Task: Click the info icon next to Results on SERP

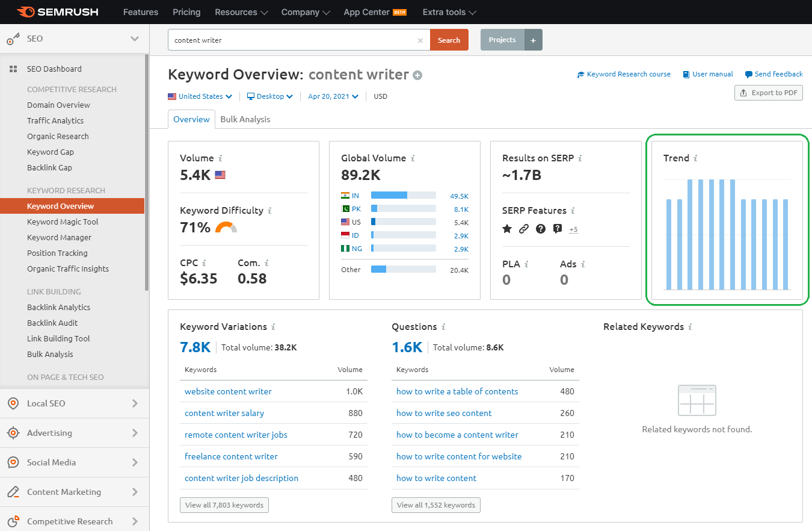Action: [580, 158]
